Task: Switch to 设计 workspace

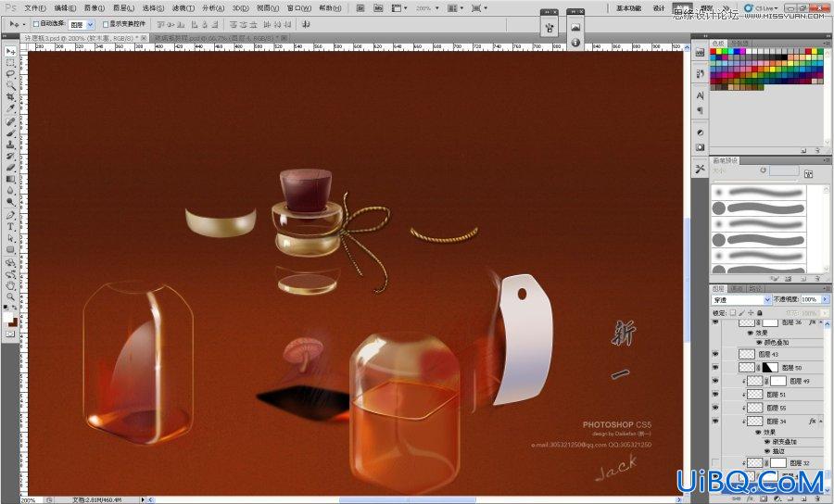Action: coord(659,8)
